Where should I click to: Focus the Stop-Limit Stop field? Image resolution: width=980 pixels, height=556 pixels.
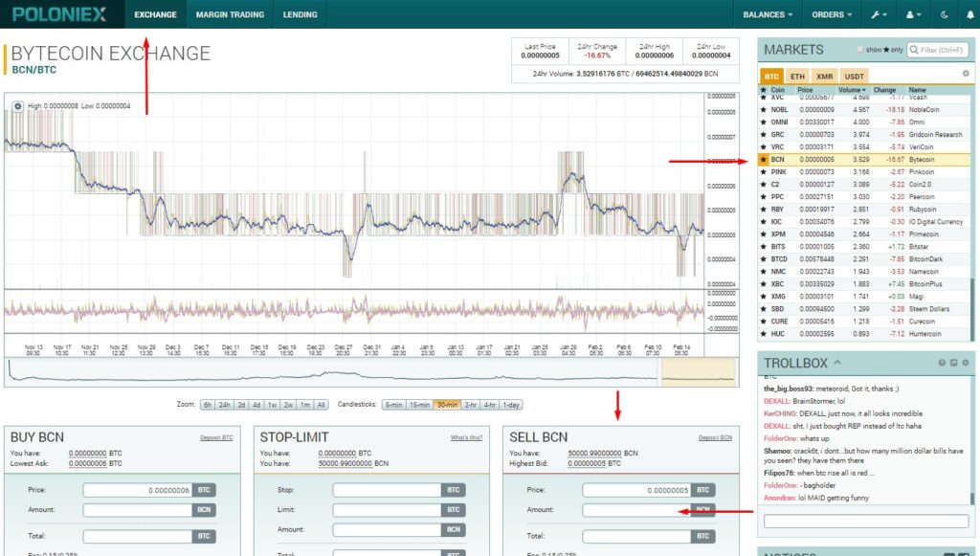[387, 490]
